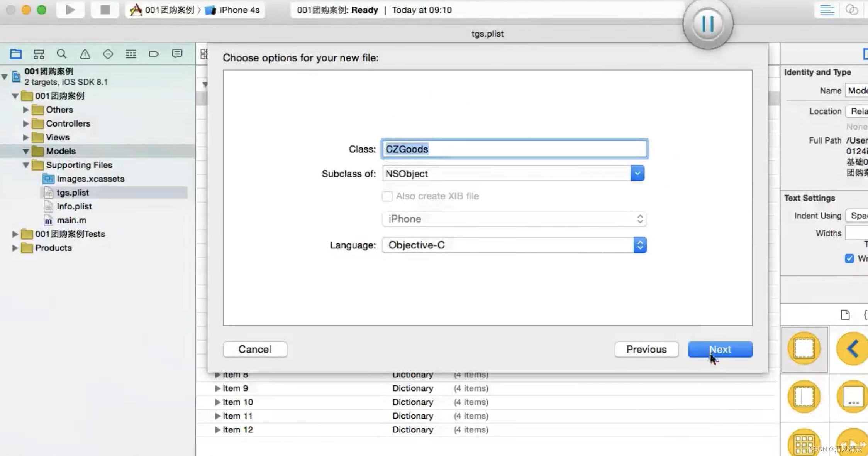Toggle the Wrap lines checkbox in Text Settings
The height and width of the screenshot is (456, 868).
point(849,258)
